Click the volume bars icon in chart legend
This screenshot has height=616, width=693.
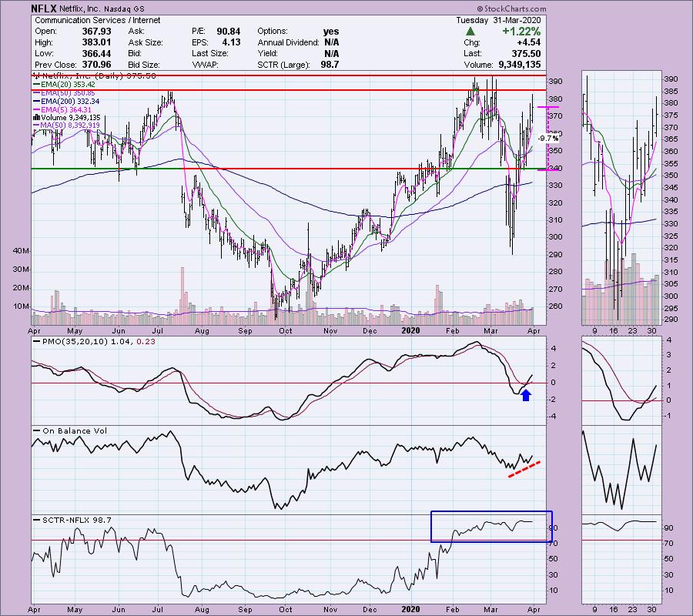click(37, 118)
